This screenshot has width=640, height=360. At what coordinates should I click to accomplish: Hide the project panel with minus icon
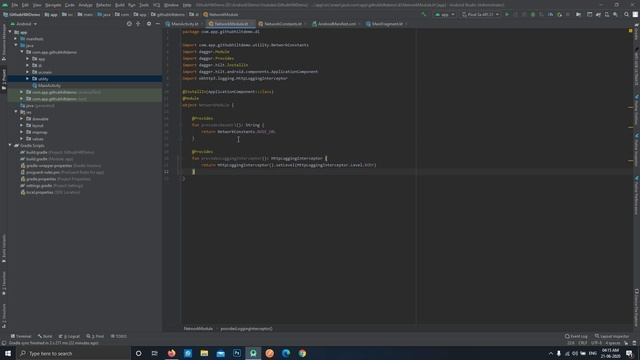click(x=158, y=24)
